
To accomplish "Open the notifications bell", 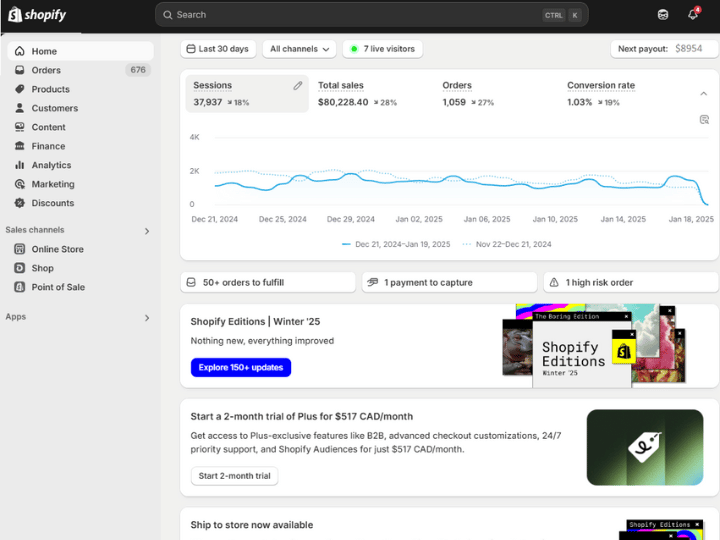I will point(693,15).
